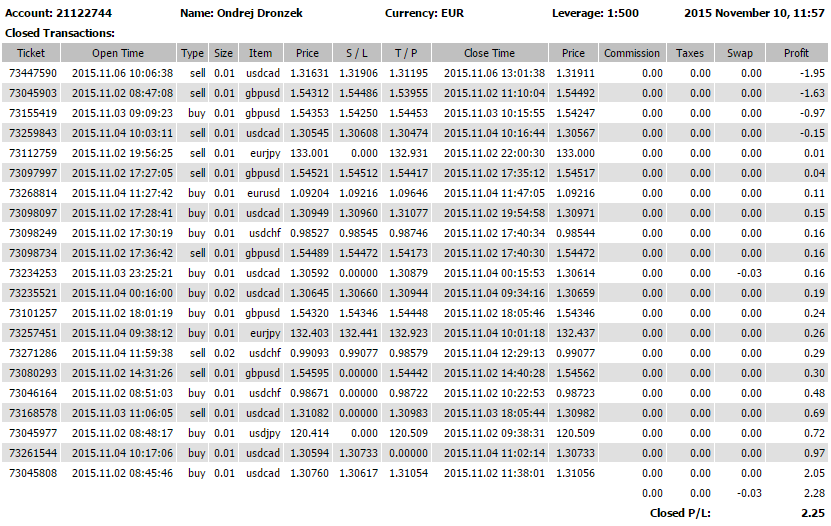This screenshot has height=526, width=831.
Task: Click the Open Time column header
Action: point(118,53)
